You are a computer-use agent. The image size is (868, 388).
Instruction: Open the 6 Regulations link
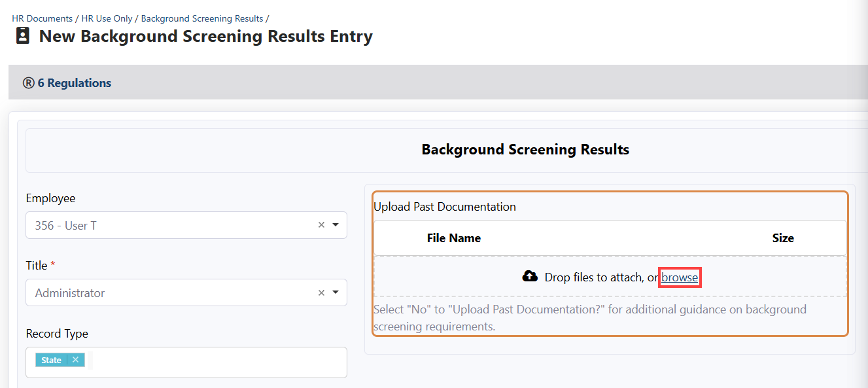coord(75,83)
